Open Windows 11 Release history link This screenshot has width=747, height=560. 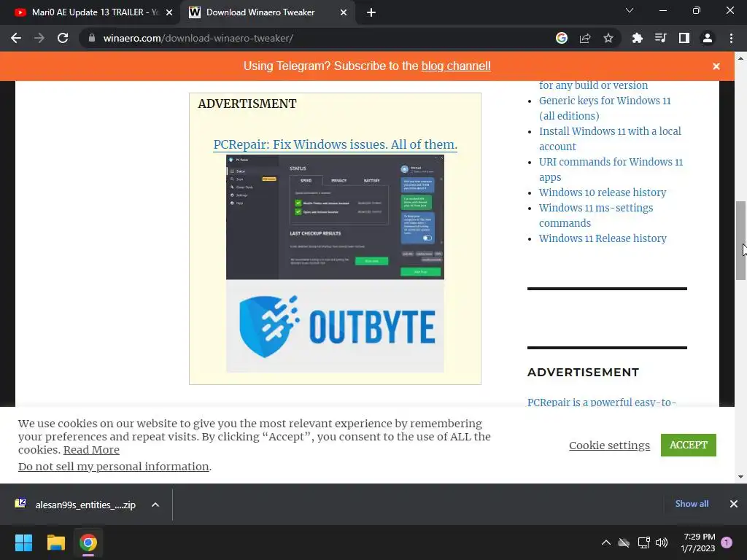point(603,238)
